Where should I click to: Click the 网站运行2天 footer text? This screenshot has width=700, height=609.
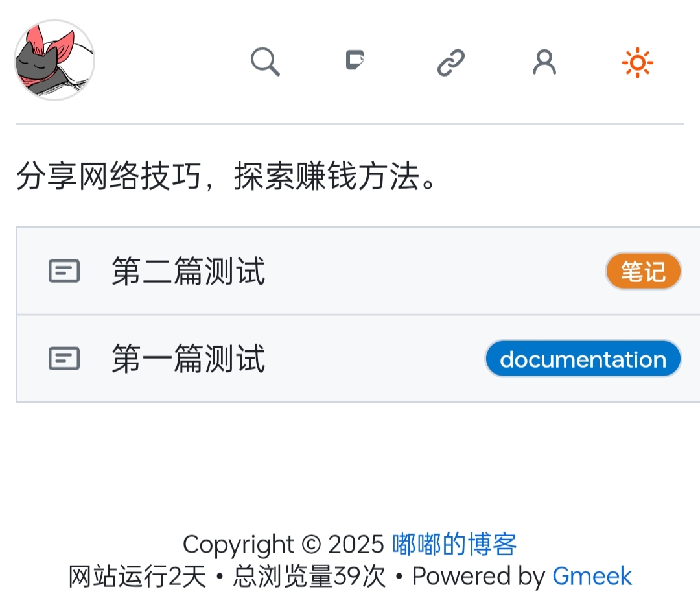(x=137, y=576)
